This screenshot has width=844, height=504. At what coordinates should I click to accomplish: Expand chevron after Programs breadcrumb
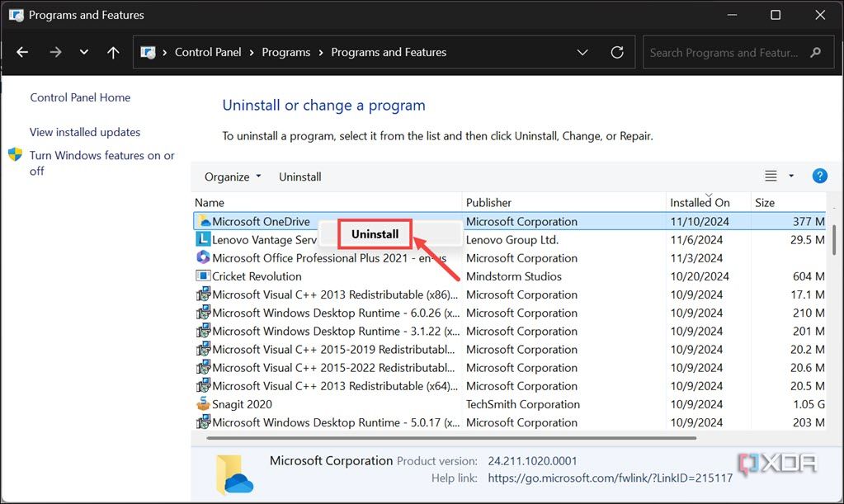[x=321, y=52]
